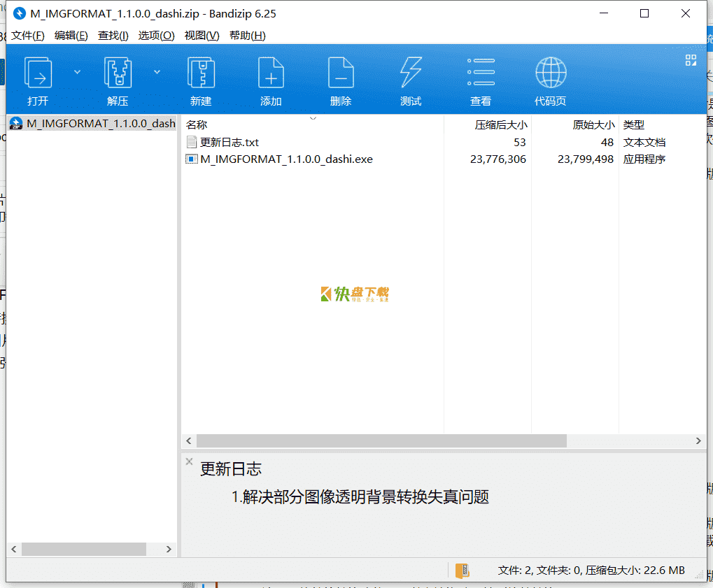Image resolution: width=713 pixels, height=588 pixels.
Task: Expand the Open button dropdown arrow
Action: (x=77, y=72)
